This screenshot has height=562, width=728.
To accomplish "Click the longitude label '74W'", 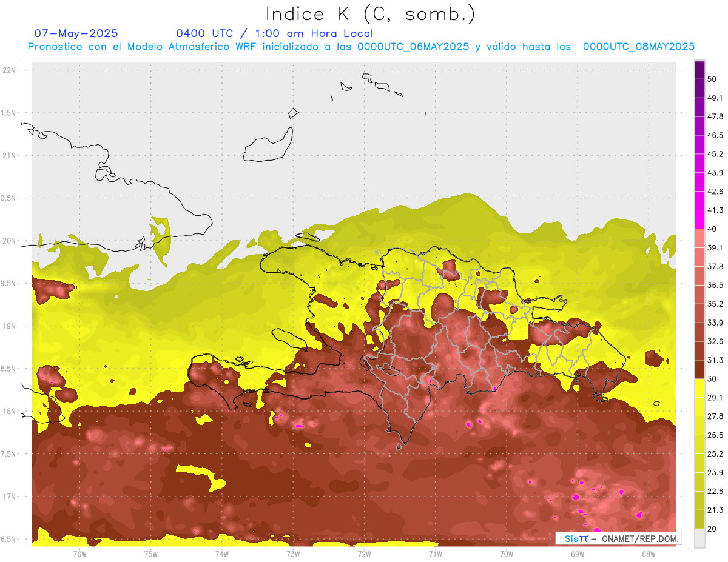I will coord(222,554).
